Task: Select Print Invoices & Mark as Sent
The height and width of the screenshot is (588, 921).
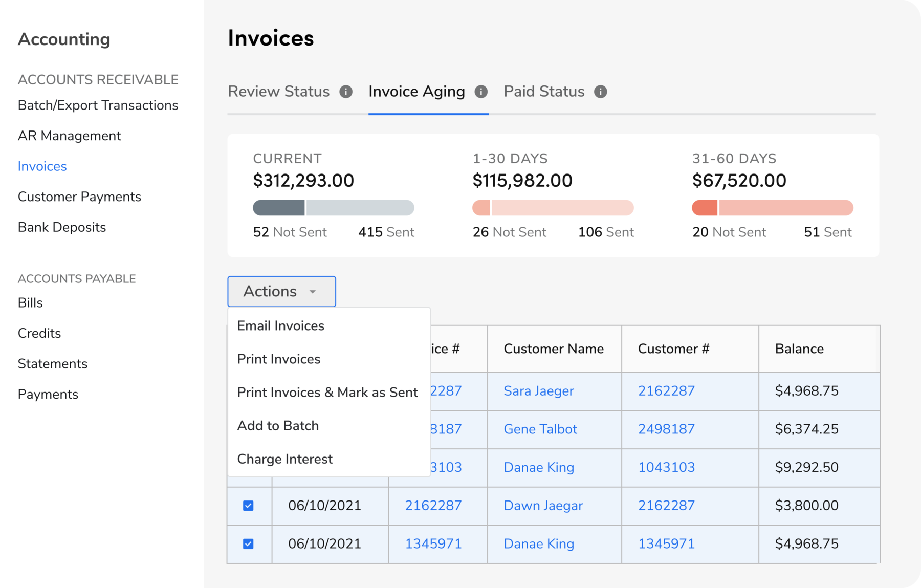Action: [x=326, y=392]
